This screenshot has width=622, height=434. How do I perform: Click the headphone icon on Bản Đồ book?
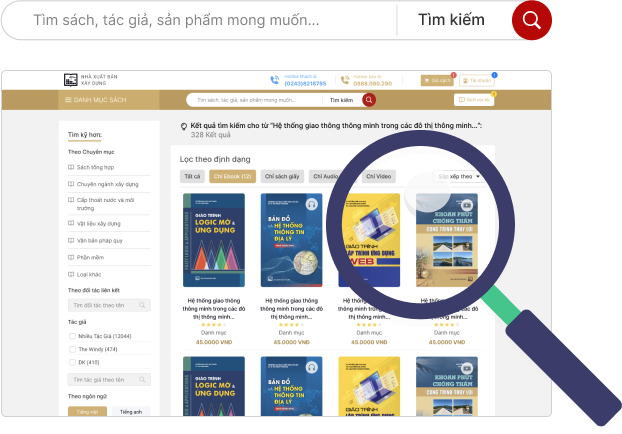point(312,204)
